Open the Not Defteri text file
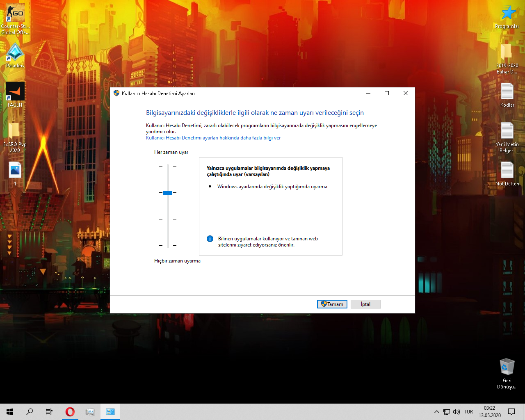The width and height of the screenshot is (525, 420). (x=507, y=173)
